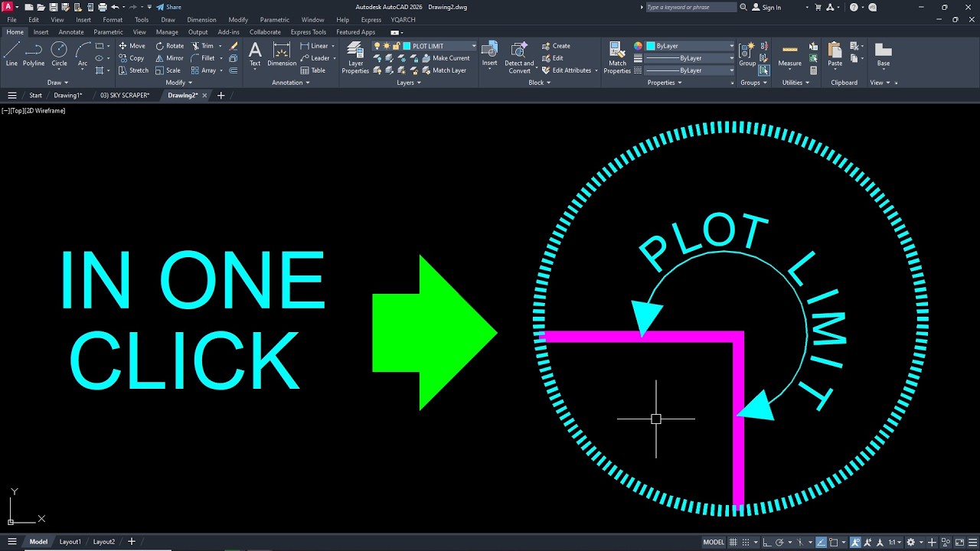Click the Paste clipboard icon

(x=835, y=54)
